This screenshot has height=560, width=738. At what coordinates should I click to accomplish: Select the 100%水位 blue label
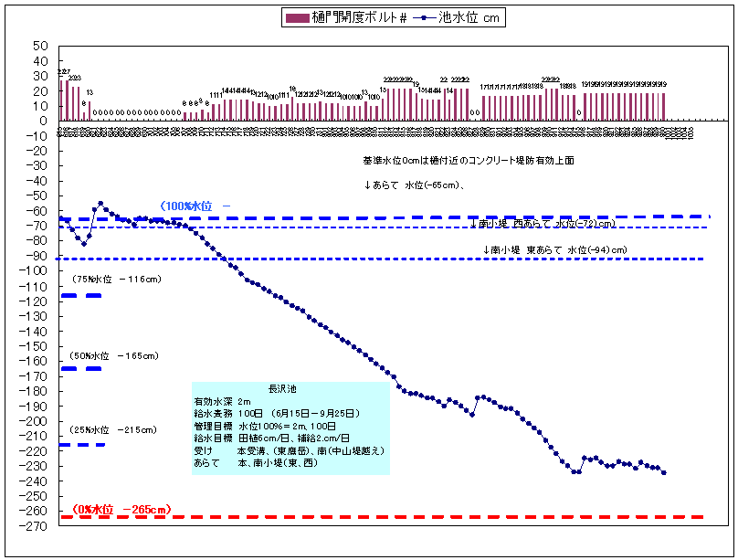click(186, 206)
